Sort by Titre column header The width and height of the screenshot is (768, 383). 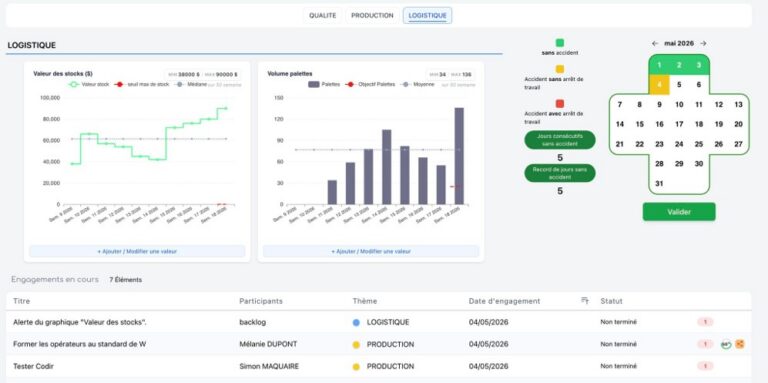(x=22, y=301)
